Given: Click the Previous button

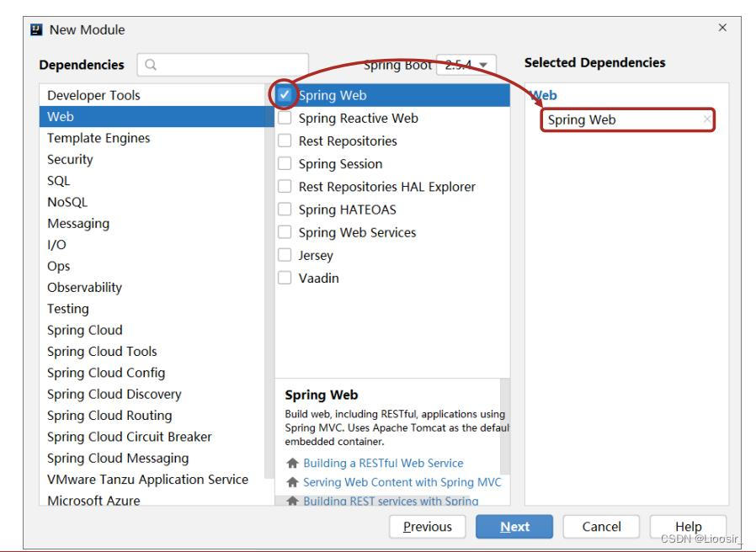Looking at the screenshot, I should 427,527.
